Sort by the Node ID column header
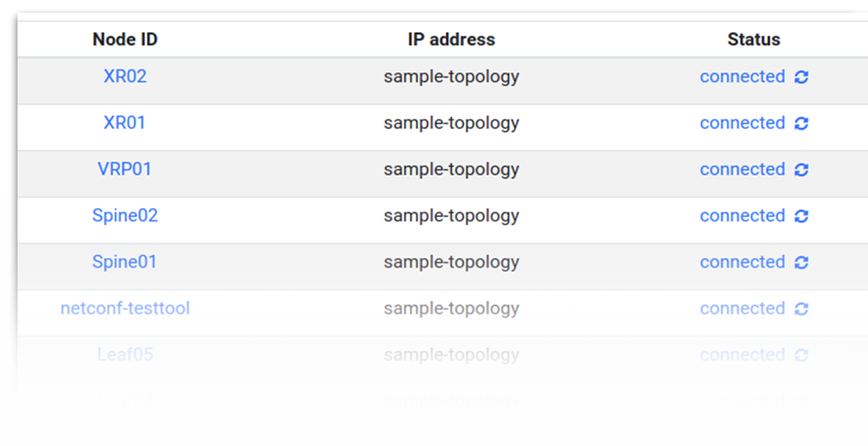Viewport: 868px width, 446px height. pos(125,39)
